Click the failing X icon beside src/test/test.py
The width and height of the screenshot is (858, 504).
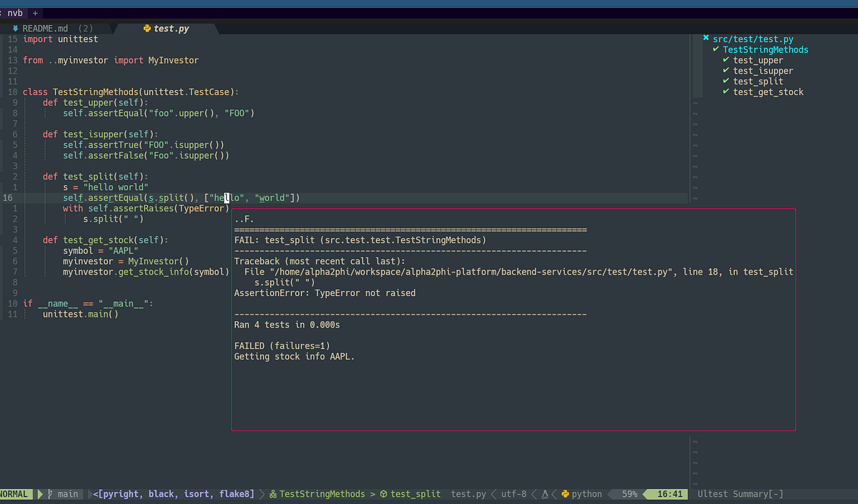[706, 39]
